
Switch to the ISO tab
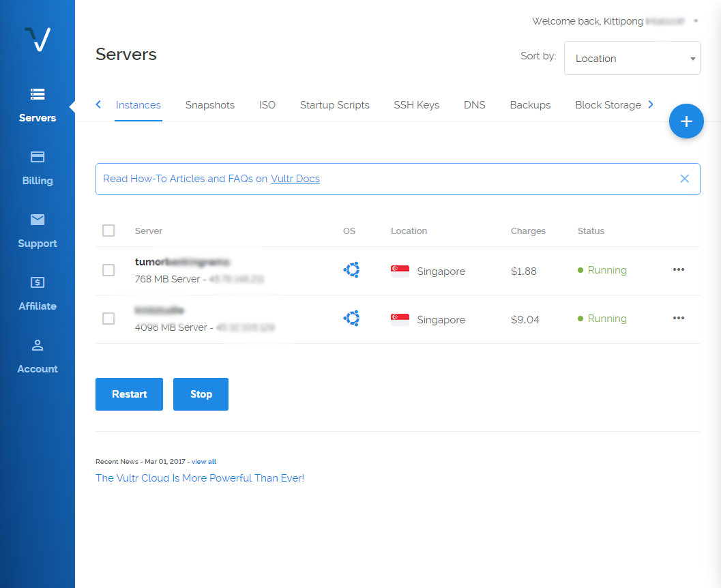267,105
